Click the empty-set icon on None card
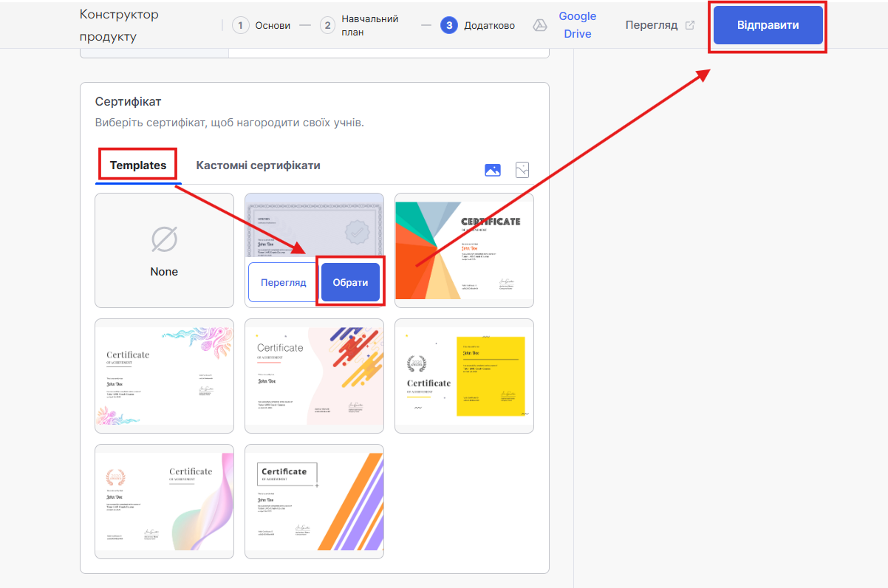 (164, 240)
